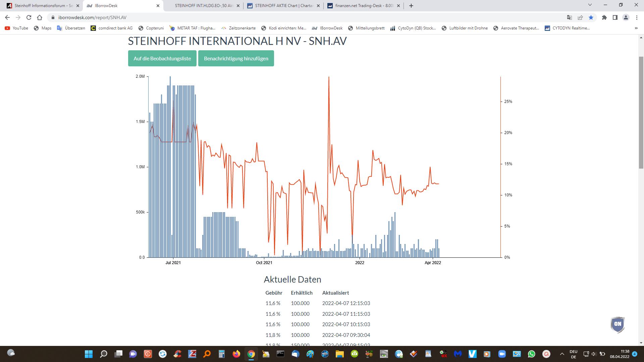644x362 pixels.
Task: Close the IBorrowDesk tab
Action: click(158, 6)
